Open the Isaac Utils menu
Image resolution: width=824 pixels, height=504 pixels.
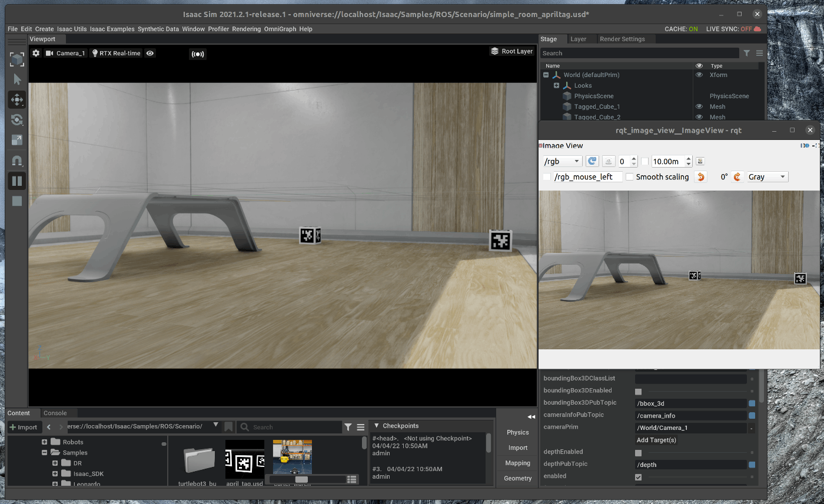tap(72, 29)
